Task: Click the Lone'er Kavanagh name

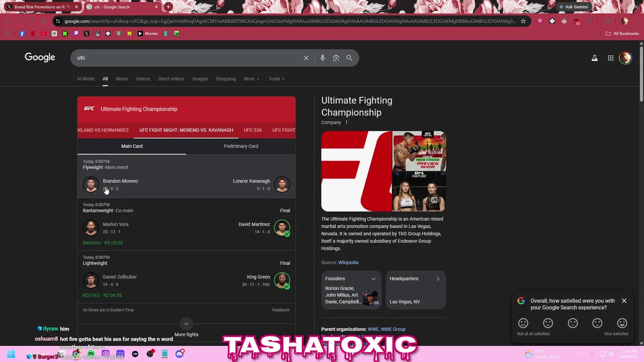Action: point(252,181)
